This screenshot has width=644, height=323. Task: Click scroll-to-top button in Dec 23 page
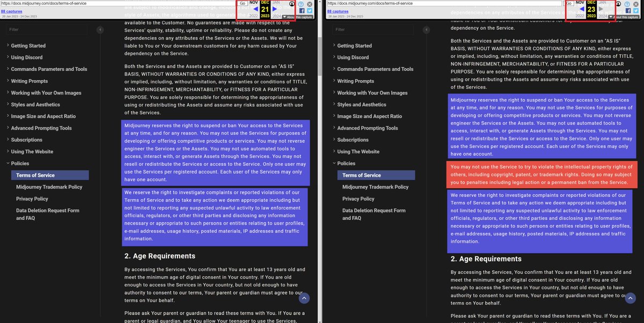click(630, 298)
